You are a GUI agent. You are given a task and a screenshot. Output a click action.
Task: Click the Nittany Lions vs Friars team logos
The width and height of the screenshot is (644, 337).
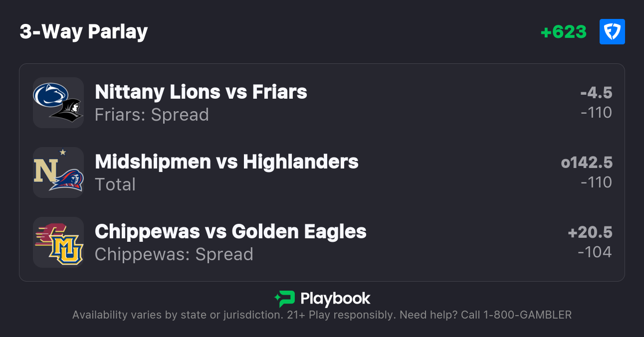(58, 103)
